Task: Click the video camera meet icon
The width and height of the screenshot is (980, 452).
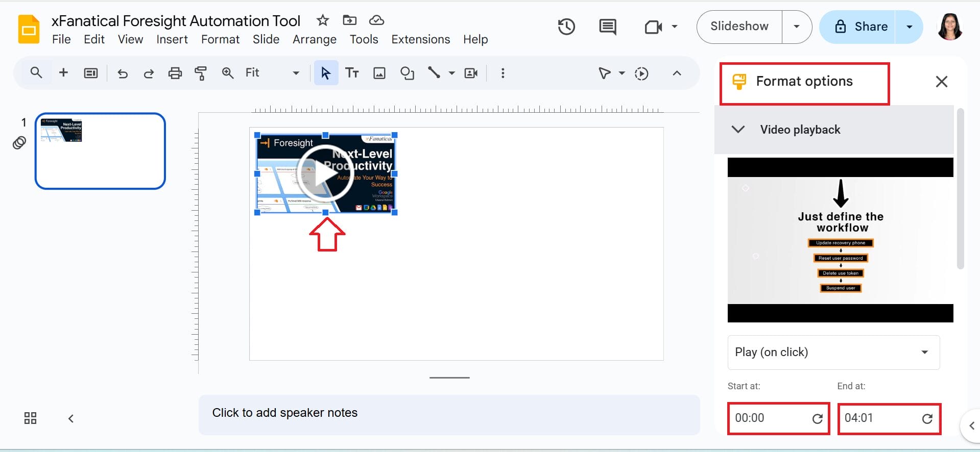Action: (x=653, y=27)
